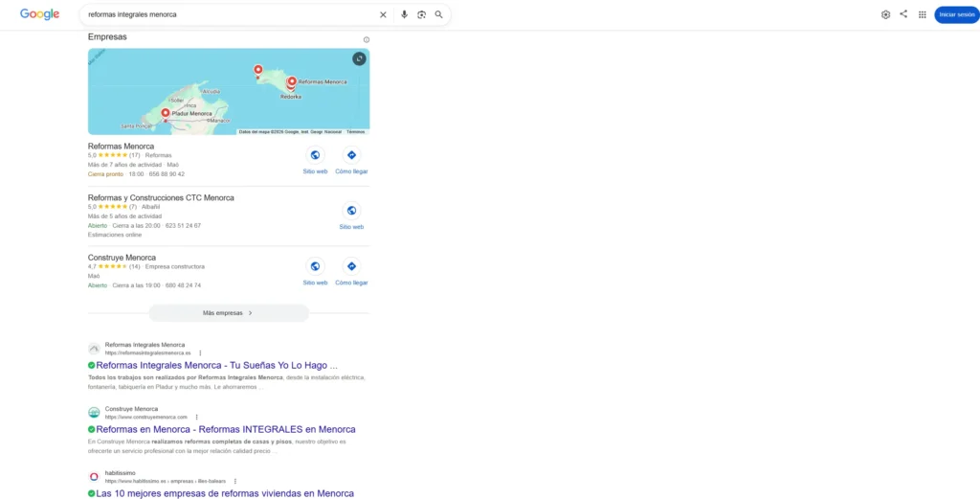Open Reformas y Construcciones CTC Menorca listing
The image size is (980, 499).
161,197
